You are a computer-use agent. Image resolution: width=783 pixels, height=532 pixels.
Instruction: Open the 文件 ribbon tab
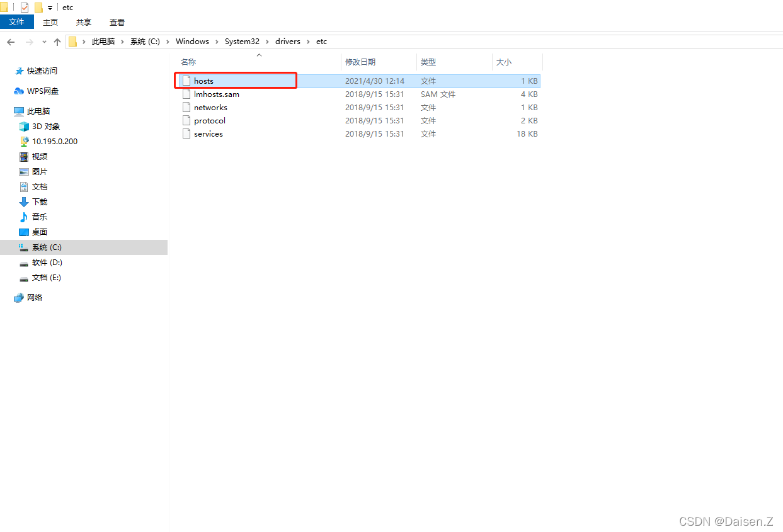(16, 22)
